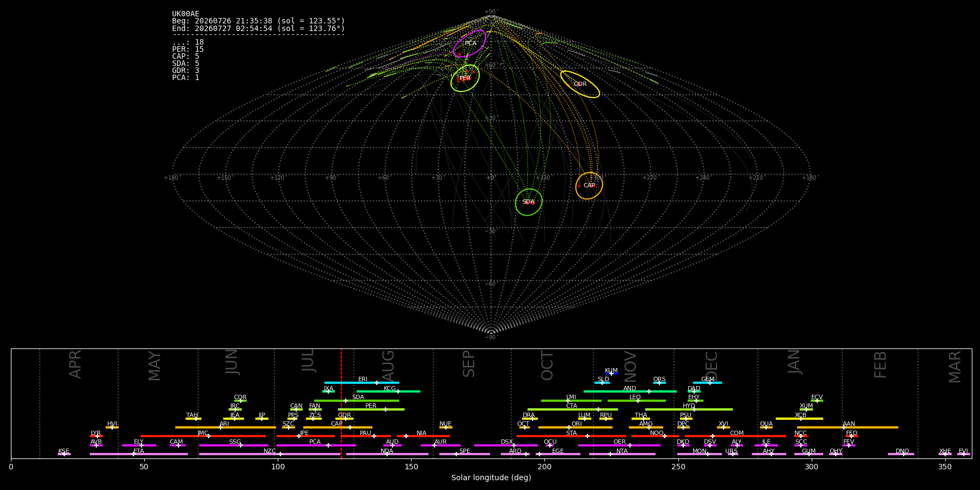Click the red dashed current solar longitude line
Viewport: 980px width, 490px height.
point(341,403)
